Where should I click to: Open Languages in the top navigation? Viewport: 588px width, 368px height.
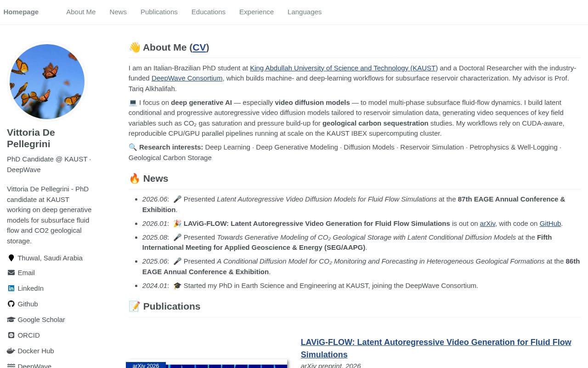(305, 12)
